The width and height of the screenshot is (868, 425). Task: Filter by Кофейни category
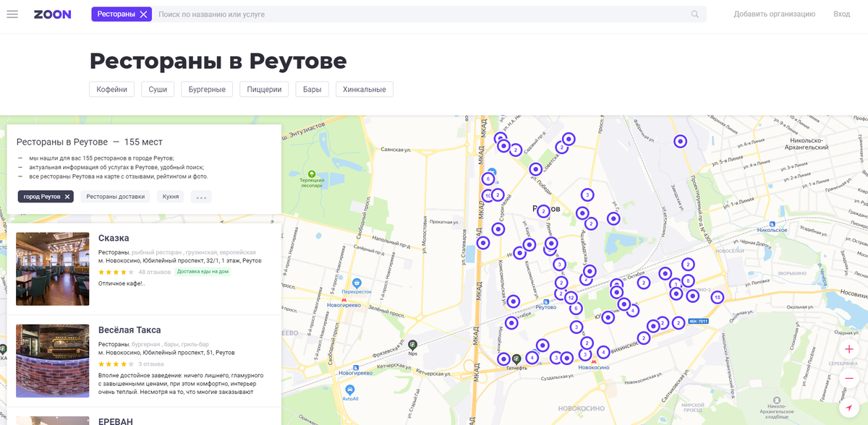pyautogui.click(x=112, y=90)
